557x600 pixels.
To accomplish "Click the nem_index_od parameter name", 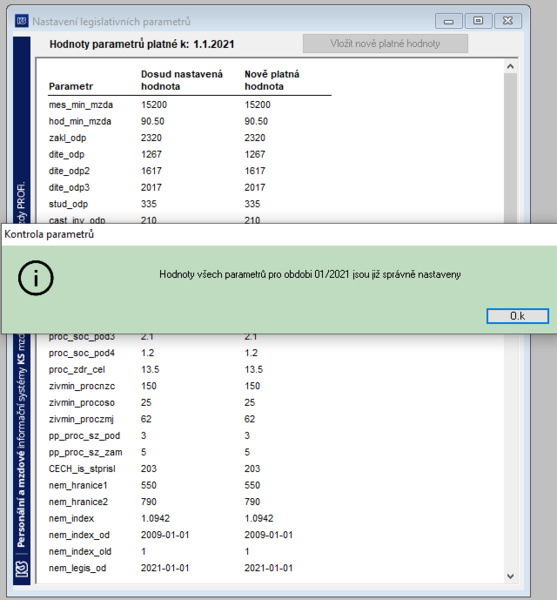I will tap(79, 535).
